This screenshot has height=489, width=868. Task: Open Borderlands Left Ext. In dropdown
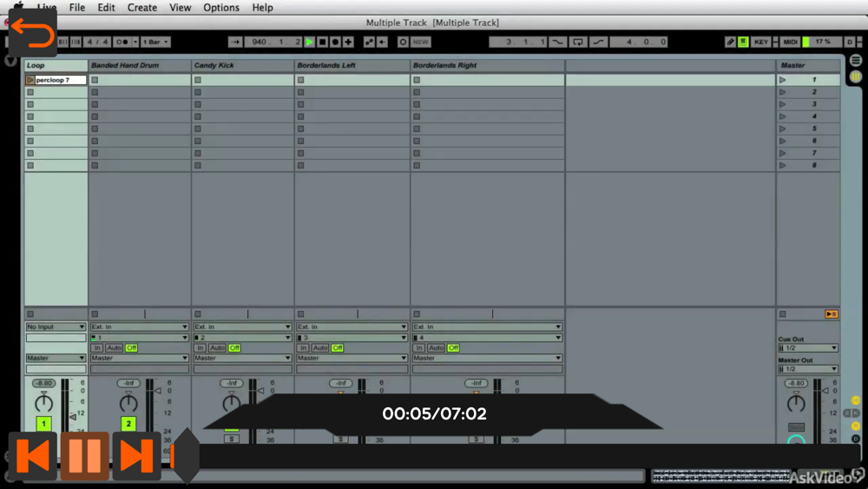pyautogui.click(x=352, y=327)
